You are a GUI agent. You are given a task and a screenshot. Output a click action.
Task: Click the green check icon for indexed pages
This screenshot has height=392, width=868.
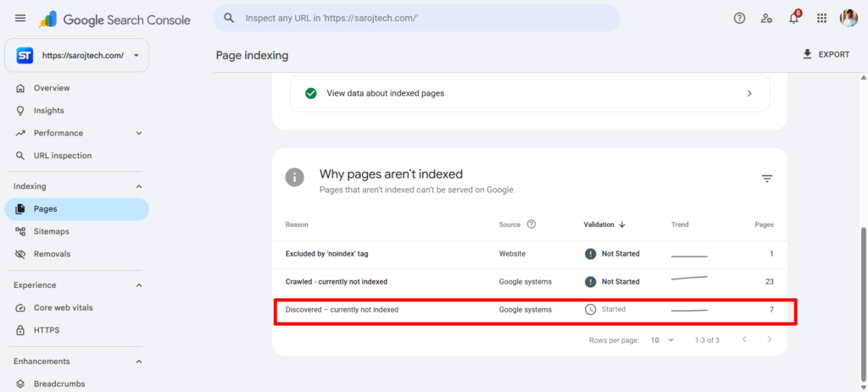coord(310,93)
